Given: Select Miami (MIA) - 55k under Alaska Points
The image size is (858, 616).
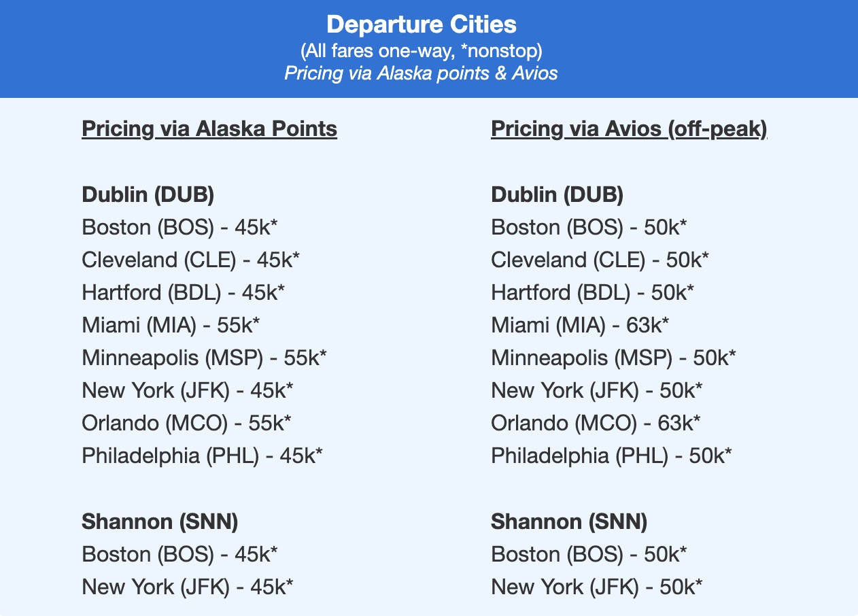Looking at the screenshot, I should coord(171,325).
